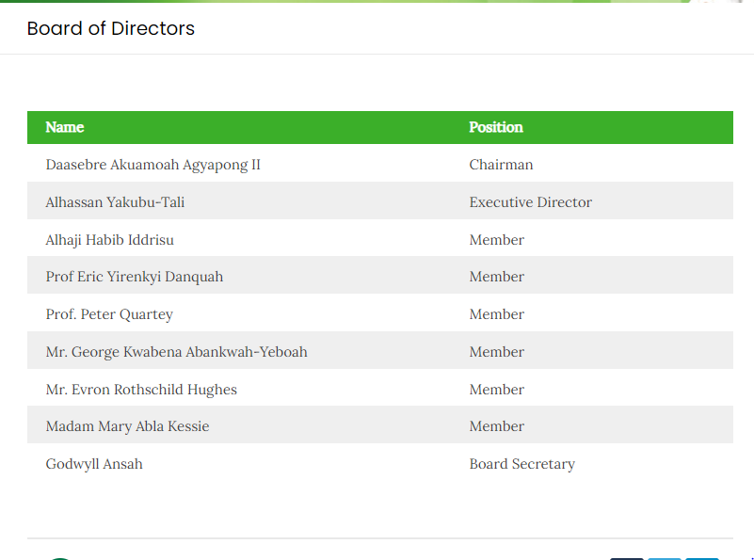Screen dimensions: 754x560
Task: Select Mr. George Kwabena Abankwah-Yeboah name
Action: pos(176,352)
